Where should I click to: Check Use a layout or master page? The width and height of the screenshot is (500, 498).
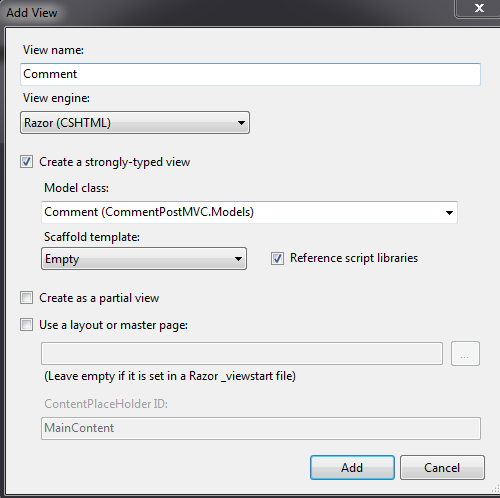(x=26, y=325)
